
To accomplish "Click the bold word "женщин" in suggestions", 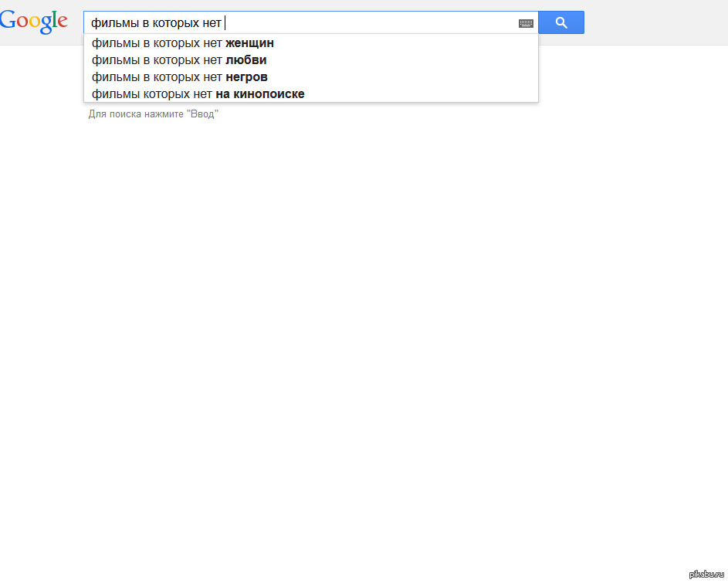I will [249, 43].
